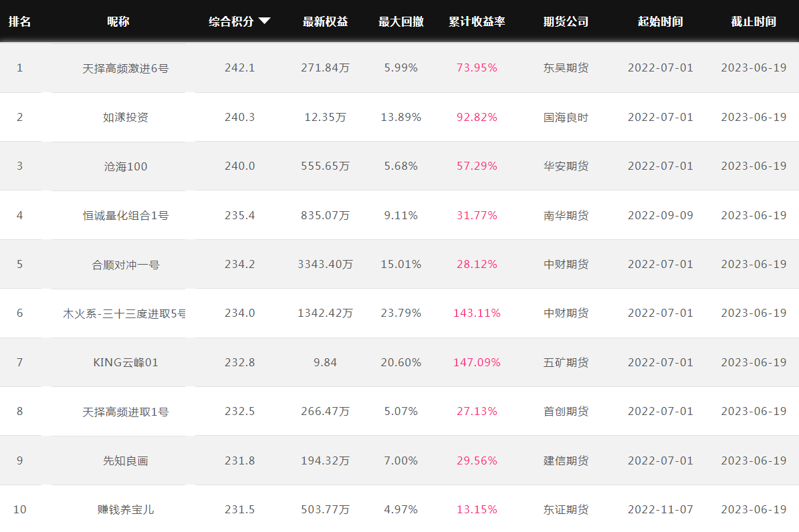Select score value 240.3
Screen dimensions: 799x532
[x=239, y=117]
